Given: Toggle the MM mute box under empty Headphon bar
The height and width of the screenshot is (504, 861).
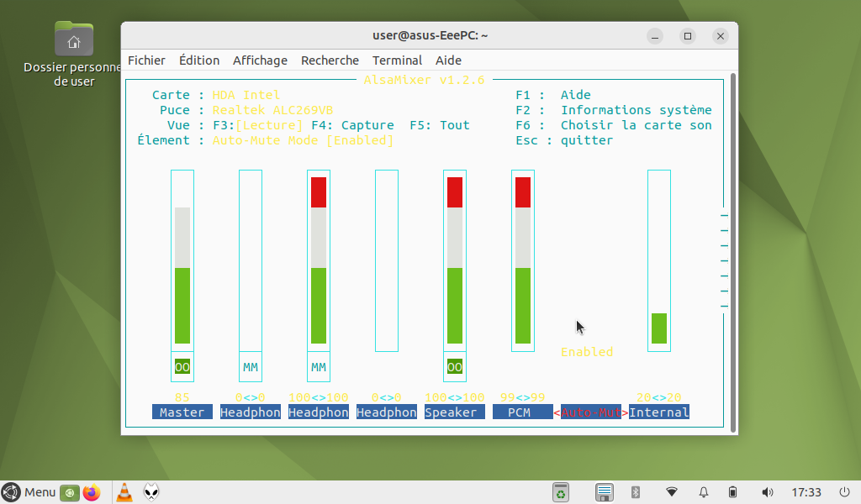Looking at the screenshot, I should (251, 367).
